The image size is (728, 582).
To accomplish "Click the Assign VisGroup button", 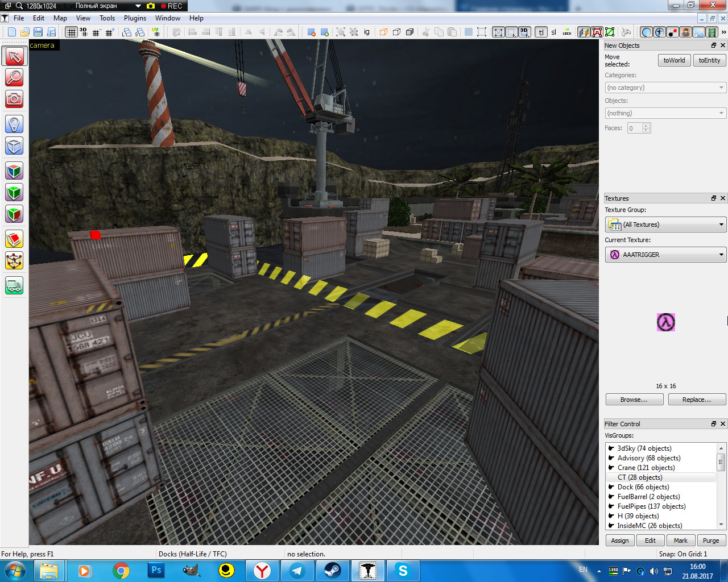I will [x=620, y=541].
